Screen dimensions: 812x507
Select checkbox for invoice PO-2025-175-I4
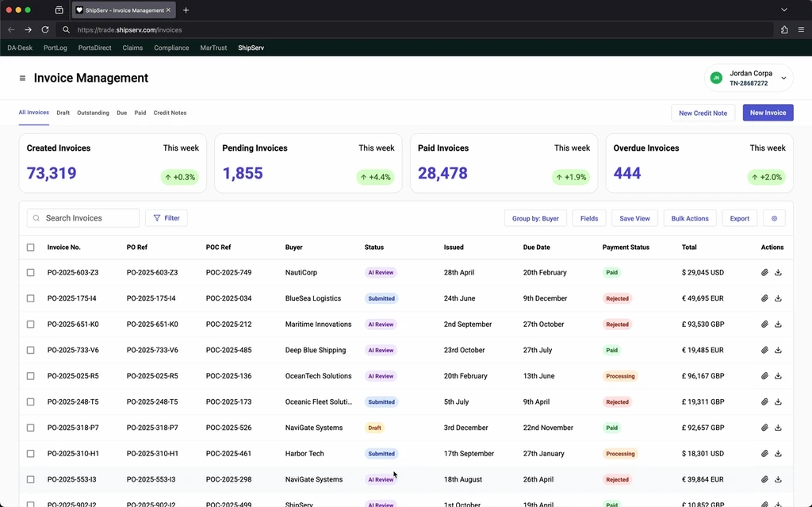tap(31, 298)
